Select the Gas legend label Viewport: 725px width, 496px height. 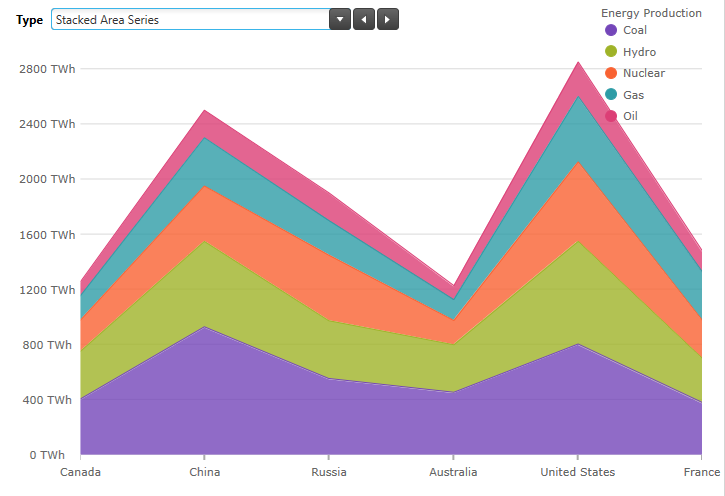[633, 95]
